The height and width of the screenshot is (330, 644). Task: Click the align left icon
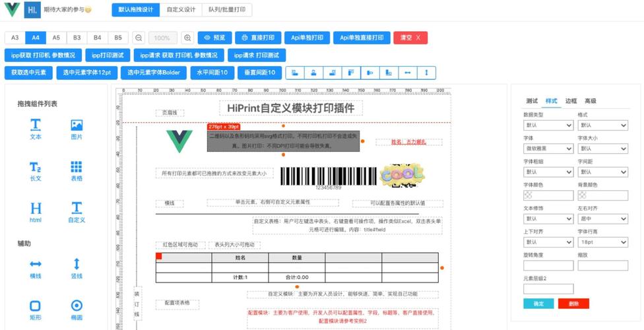point(294,73)
